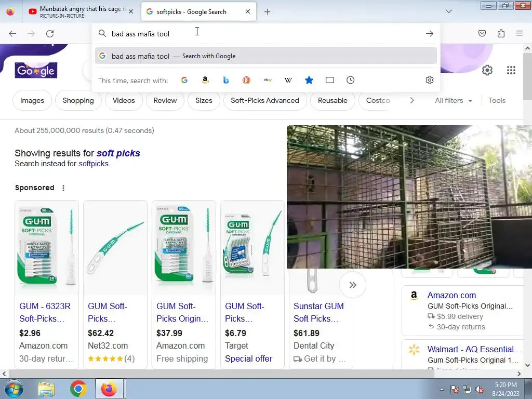
Task: Open Net32.com GUM Soft-Picks $62.42 listing
Action: point(107,312)
